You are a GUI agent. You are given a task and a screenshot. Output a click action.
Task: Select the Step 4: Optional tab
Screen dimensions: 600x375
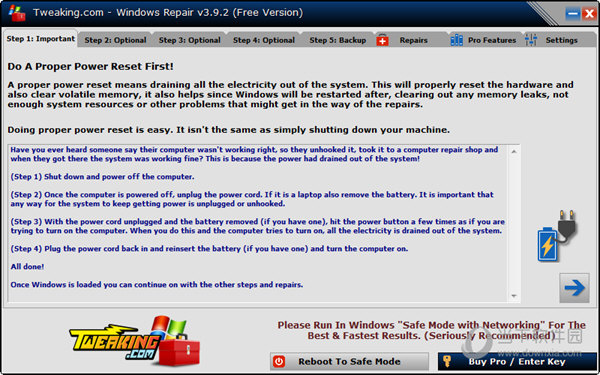[264, 40]
